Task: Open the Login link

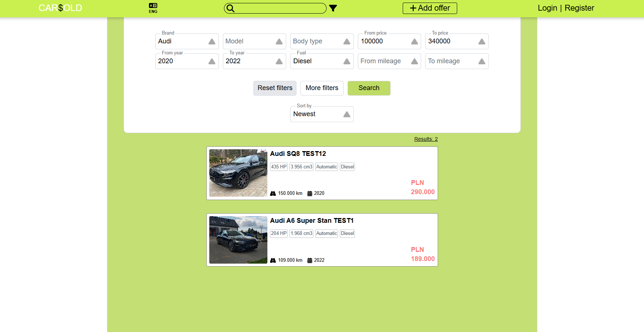Action: (547, 8)
